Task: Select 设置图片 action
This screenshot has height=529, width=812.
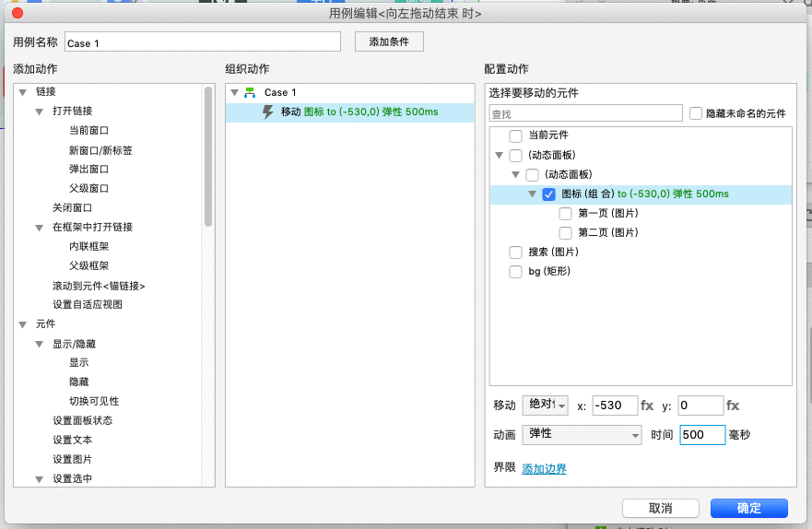Action: tap(72, 460)
